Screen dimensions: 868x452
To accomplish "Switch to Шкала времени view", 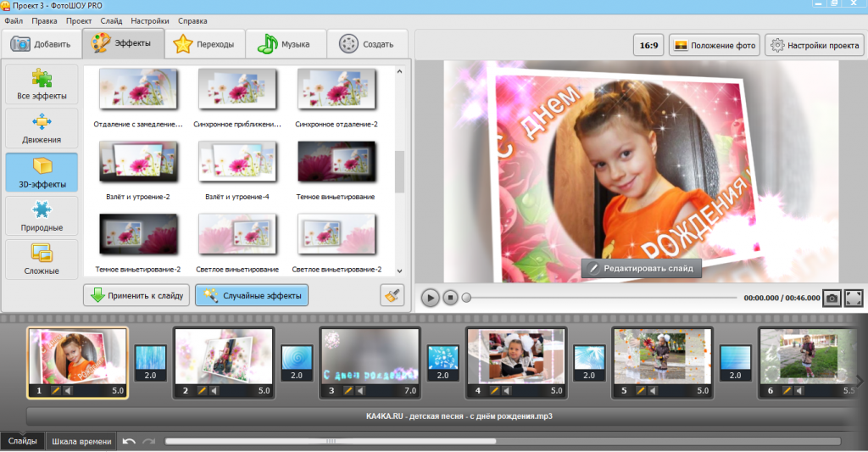I will pyautogui.click(x=81, y=441).
